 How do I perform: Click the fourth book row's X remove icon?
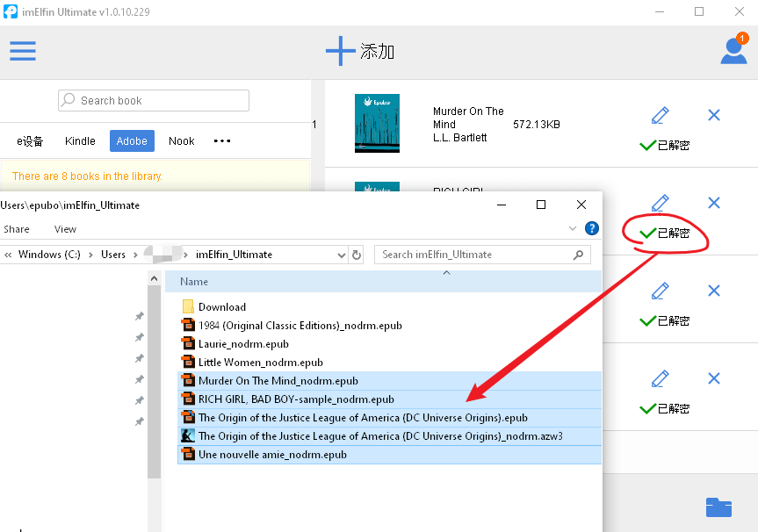click(714, 378)
